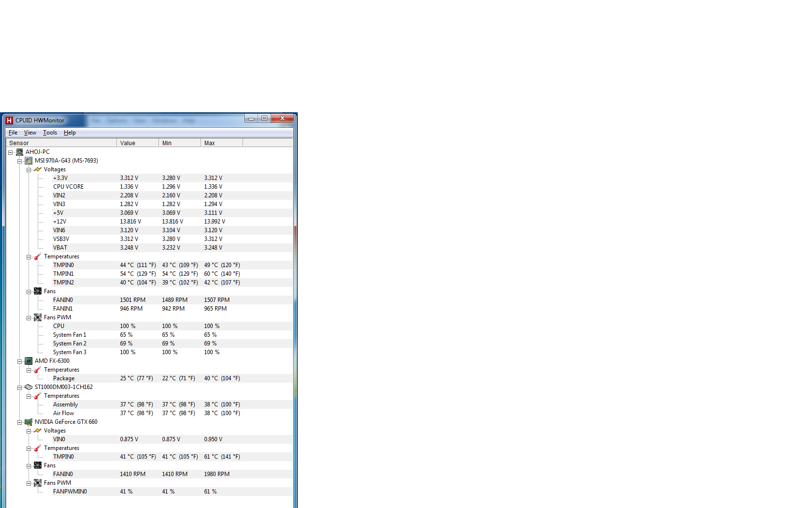
Task: Open the View menu
Action: pyautogui.click(x=30, y=133)
